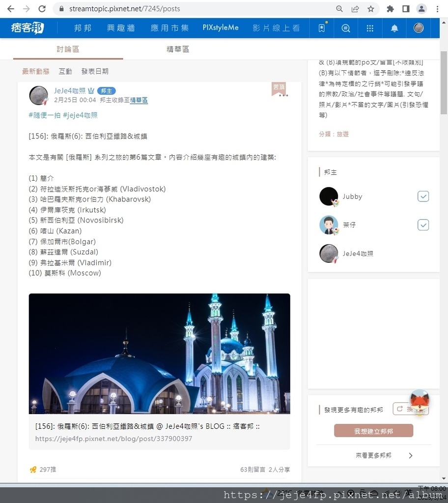Image resolution: width=448 pixels, height=503 pixels.
Task: Switch to the 討論區 tab
Action: [x=68, y=49]
